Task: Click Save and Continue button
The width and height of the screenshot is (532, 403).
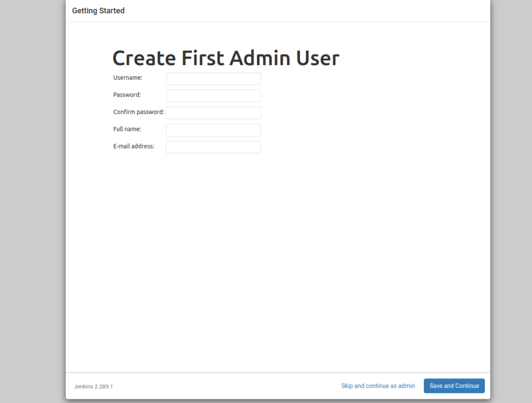Action: pos(454,385)
